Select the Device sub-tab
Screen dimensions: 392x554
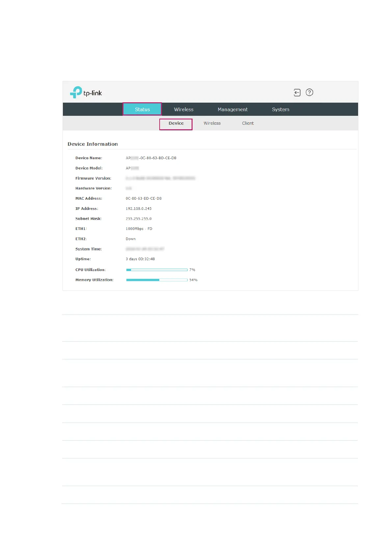176,123
